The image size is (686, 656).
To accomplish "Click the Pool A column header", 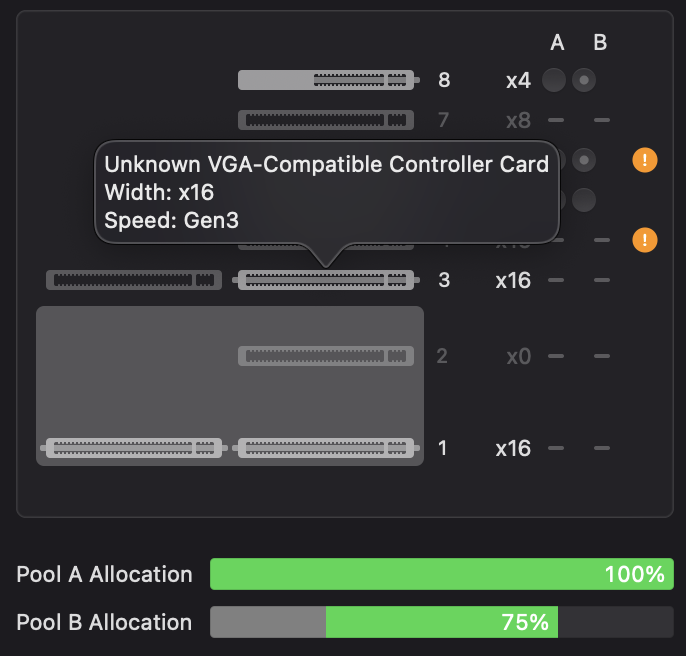I will pos(557,42).
